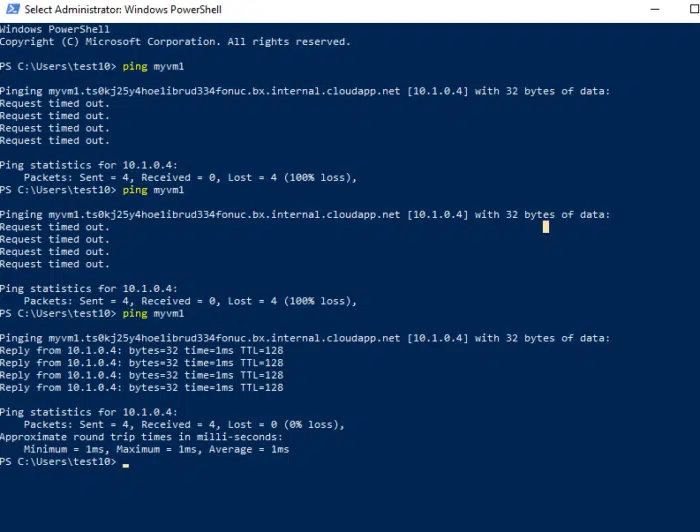Click the first 'Request timed out.' line

pos(54,103)
